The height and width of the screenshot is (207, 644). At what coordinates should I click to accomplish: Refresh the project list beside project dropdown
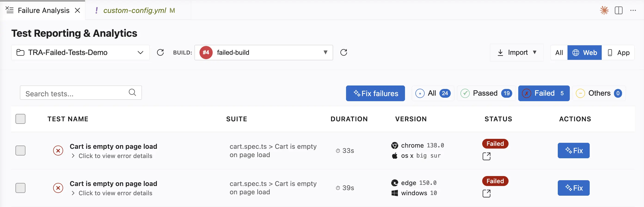[x=160, y=52]
